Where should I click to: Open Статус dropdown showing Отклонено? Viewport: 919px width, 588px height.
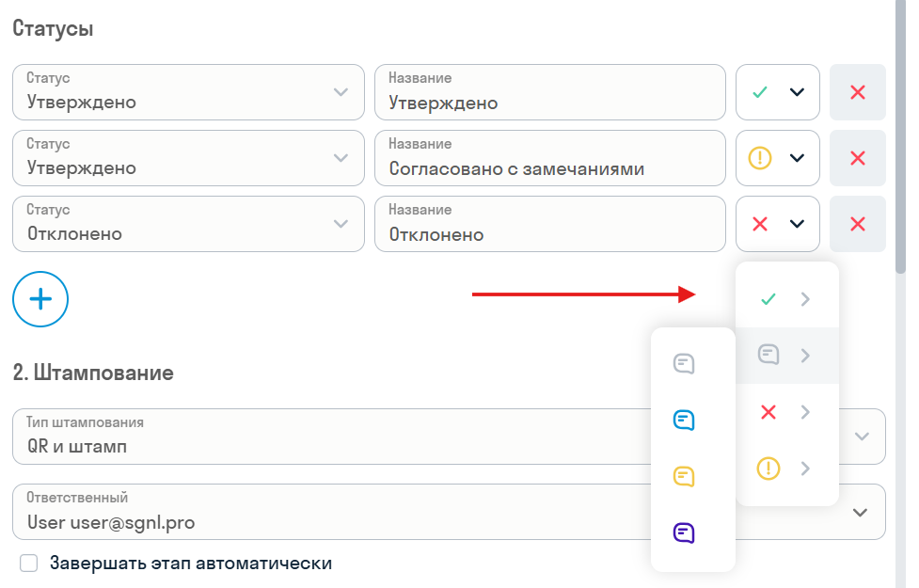click(188, 224)
